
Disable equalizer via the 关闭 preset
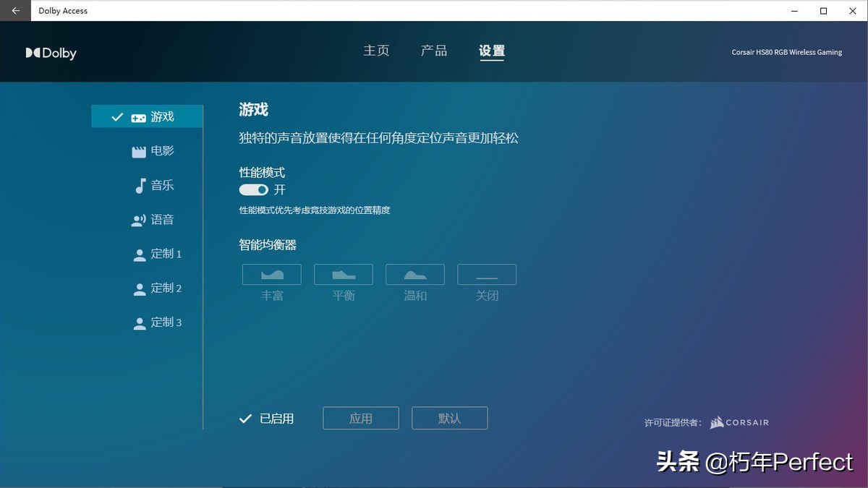[x=486, y=274]
